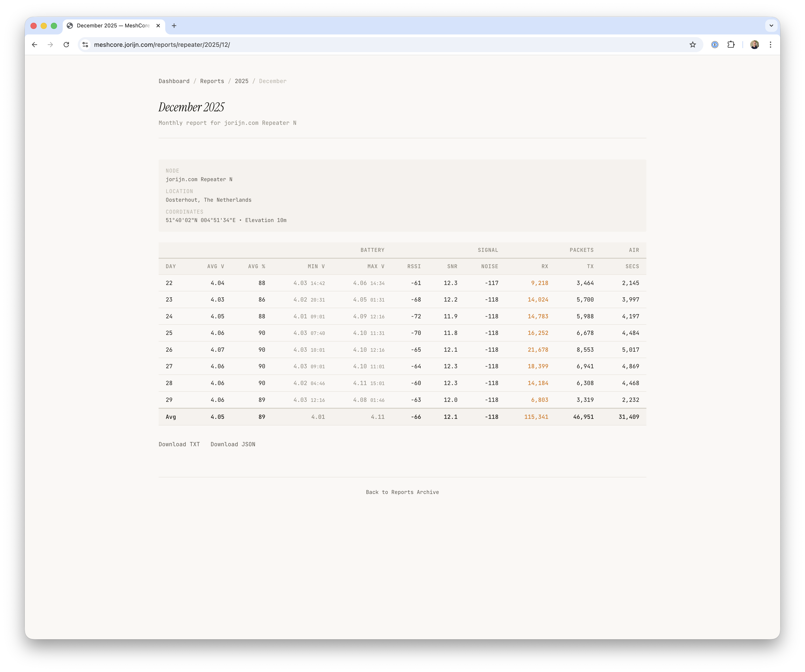Open the Chrome three-dot menu
Image resolution: width=805 pixels, height=672 pixels.
[x=771, y=44]
